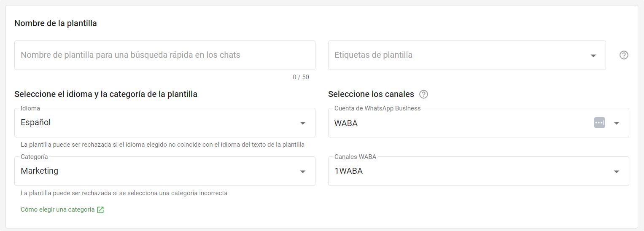The height and width of the screenshot is (231, 644).
Task: Click the "1WABA" channel value
Action: 348,171
